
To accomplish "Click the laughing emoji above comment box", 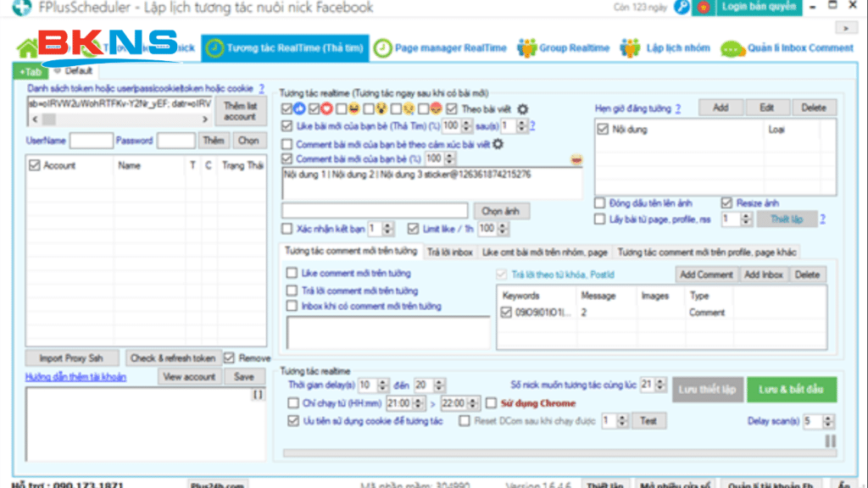I will (x=576, y=159).
